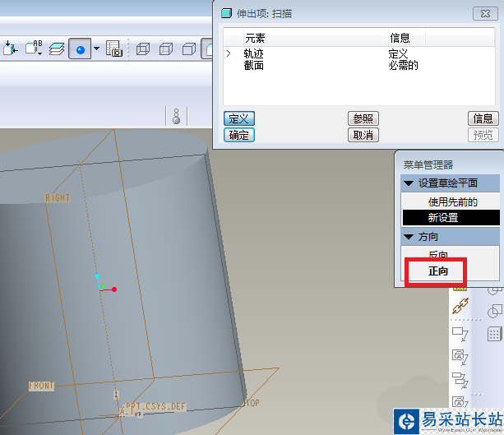Select the RIGHT datum plane label

(x=58, y=197)
